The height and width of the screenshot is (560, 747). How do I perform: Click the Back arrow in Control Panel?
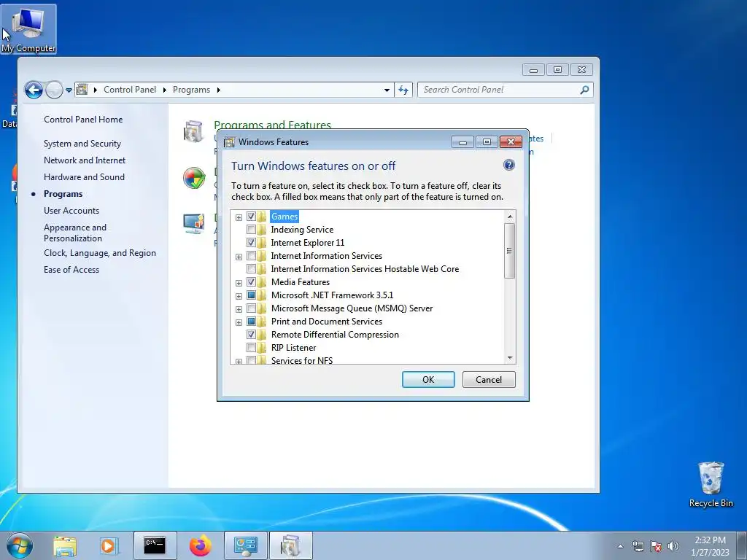tap(34, 90)
